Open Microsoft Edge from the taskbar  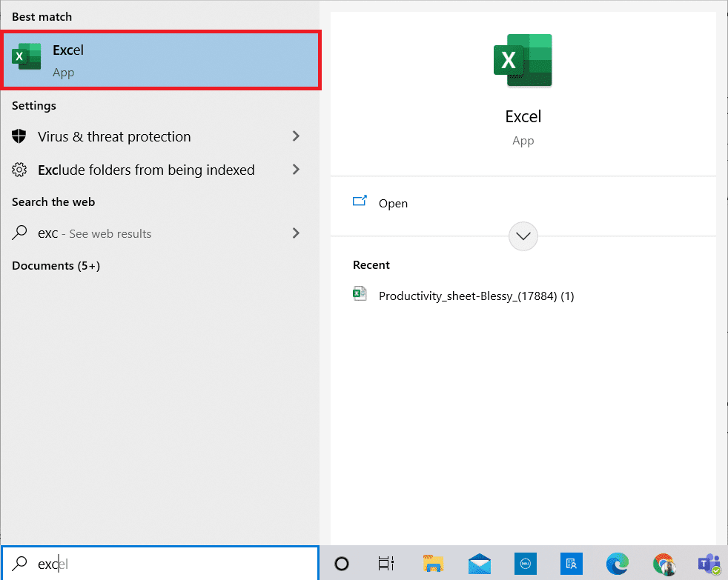coord(618,564)
